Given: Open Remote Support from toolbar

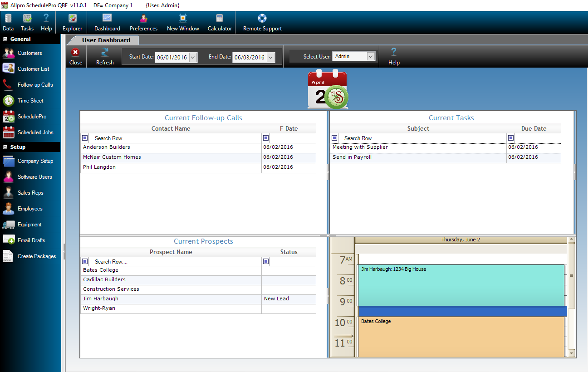Looking at the screenshot, I should tap(262, 22).
